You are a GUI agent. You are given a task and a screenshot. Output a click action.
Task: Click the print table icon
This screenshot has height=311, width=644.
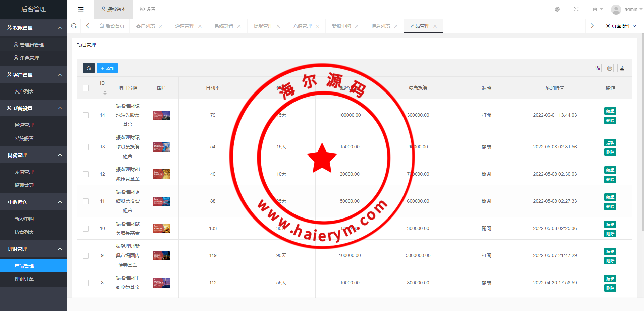(x=610, y=68)
